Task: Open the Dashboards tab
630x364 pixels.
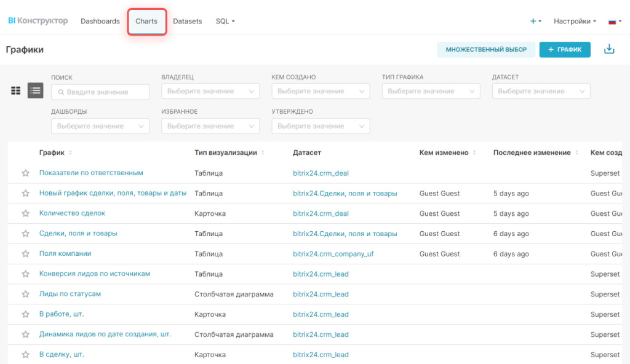Action: pyautogui.click(x=100, y=21)
